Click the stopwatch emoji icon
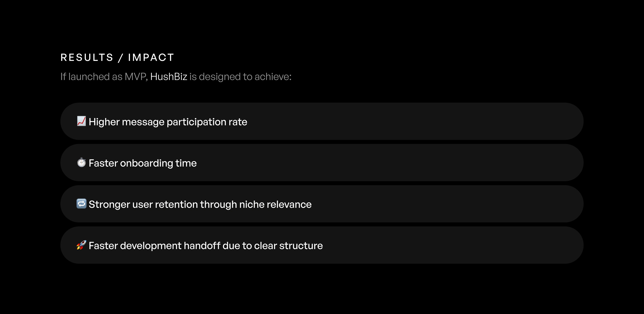 82,163
